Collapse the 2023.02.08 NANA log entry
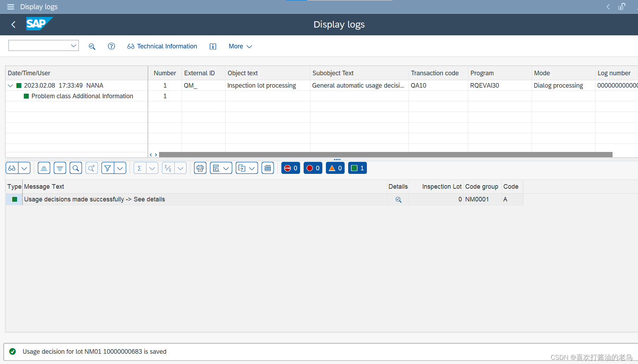The image size is (638, 364). point(10,85)
